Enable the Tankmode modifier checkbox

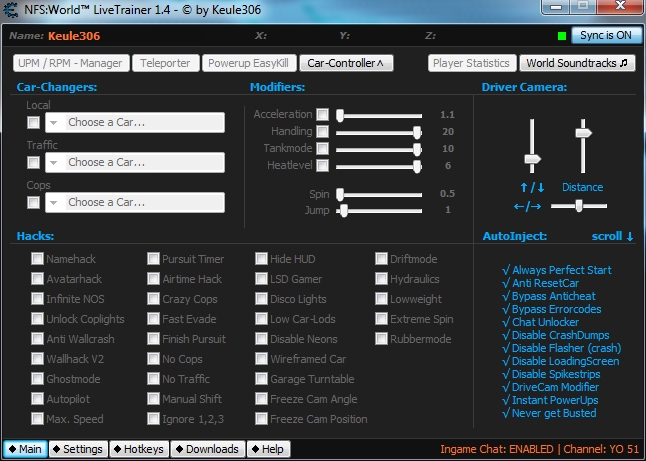click(x=323, y=148)
